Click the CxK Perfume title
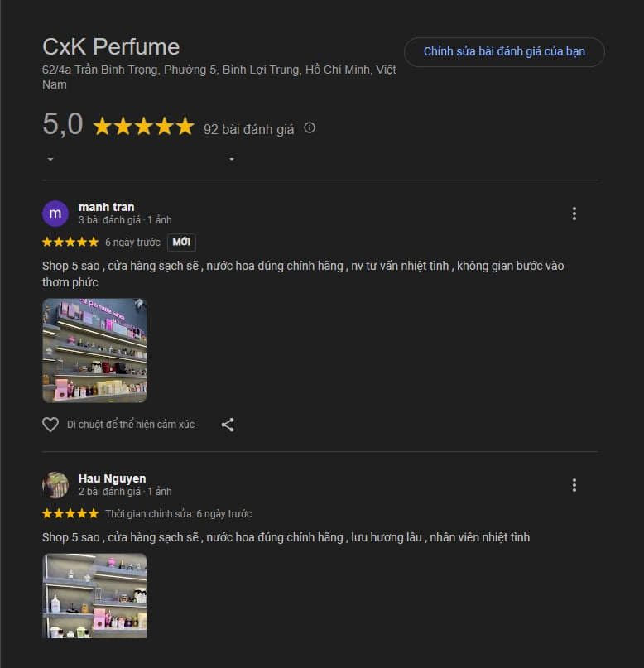This screenshot has width=644, height=668. point(111,46)
